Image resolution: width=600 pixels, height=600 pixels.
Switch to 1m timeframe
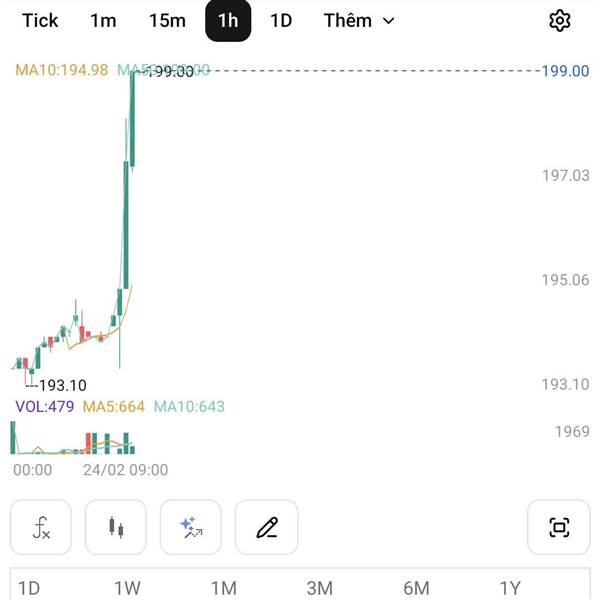103,21
